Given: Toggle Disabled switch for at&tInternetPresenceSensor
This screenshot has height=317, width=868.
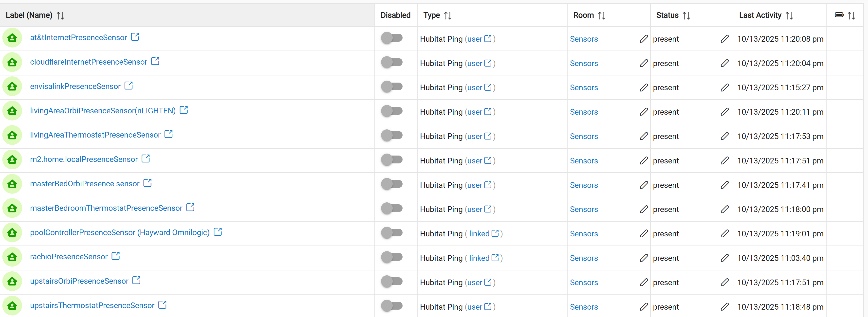Looking at the screenshot, I should 392,38.
